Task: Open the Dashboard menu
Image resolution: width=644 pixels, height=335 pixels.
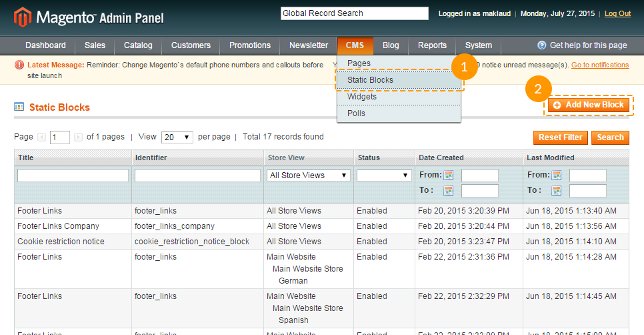Action: [45, 45]
